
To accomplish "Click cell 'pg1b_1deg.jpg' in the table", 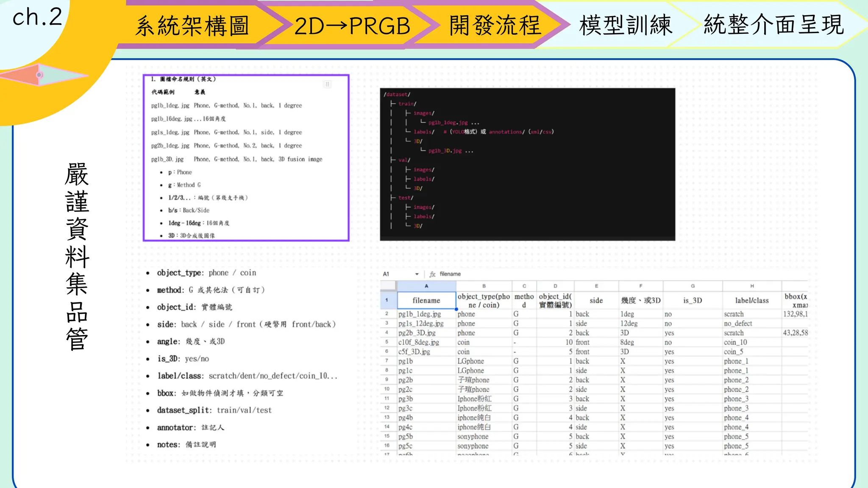I will 426,314.
